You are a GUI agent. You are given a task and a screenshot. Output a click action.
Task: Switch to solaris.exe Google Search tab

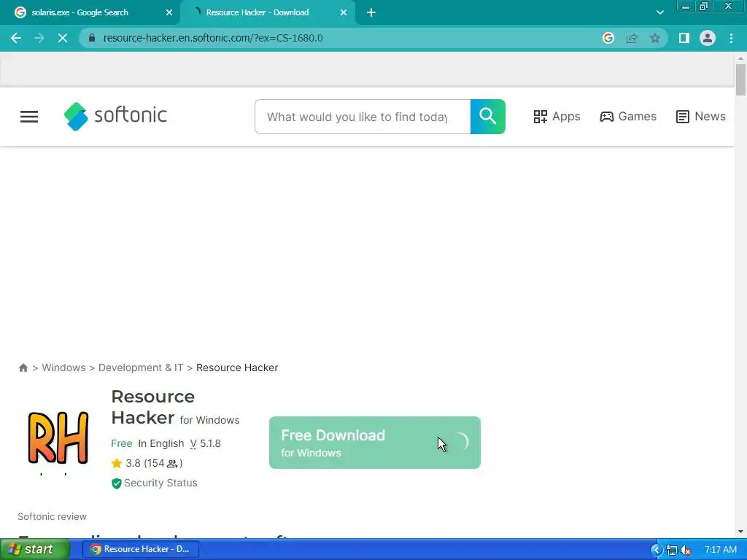point(90,12)
